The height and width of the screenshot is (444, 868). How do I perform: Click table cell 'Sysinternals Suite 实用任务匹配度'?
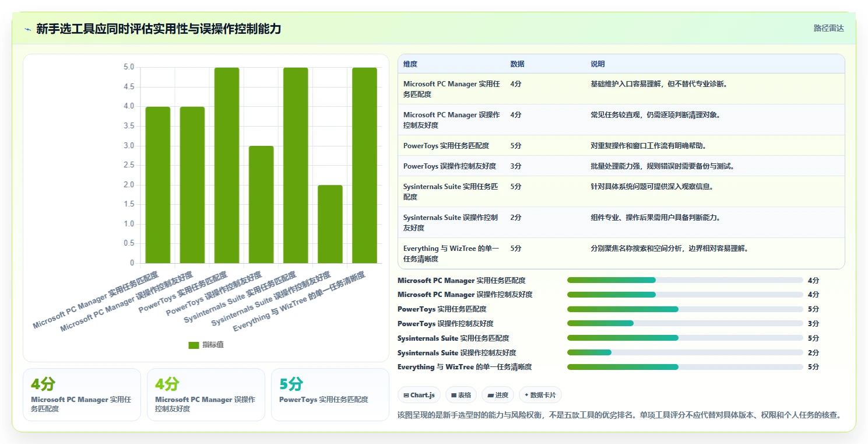(451, 192)
